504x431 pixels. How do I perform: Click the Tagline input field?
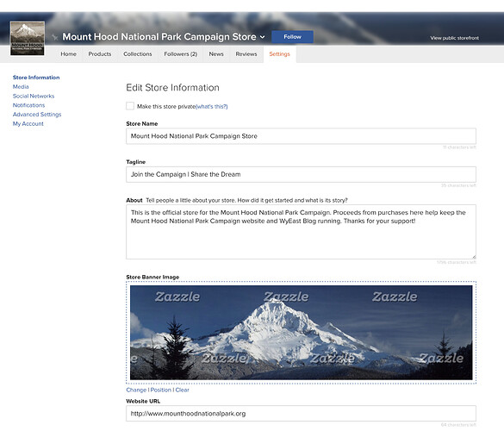(301, 174)
